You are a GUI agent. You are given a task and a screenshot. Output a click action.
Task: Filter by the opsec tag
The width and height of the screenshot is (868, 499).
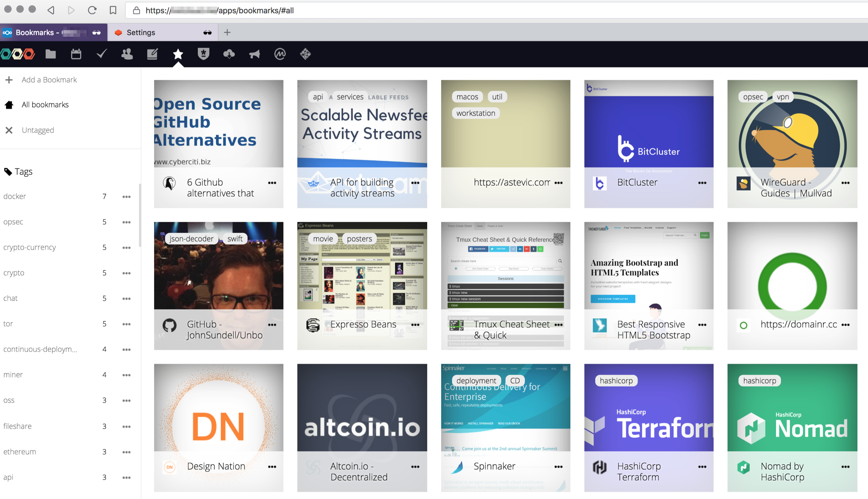[13, 222]
